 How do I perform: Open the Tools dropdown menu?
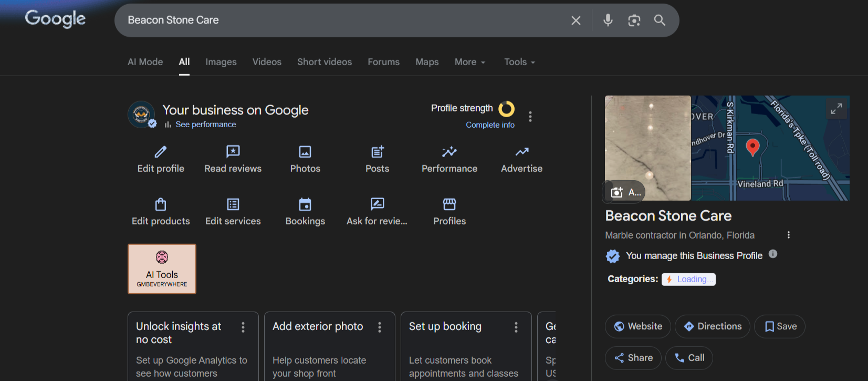(519, 62)
